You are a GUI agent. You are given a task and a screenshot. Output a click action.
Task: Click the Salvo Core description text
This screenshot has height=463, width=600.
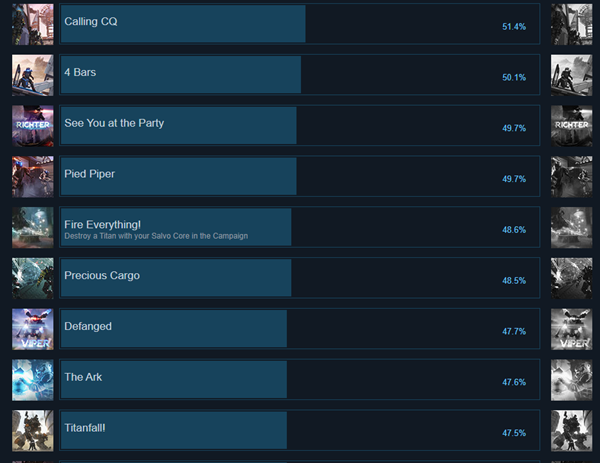(x=155, y=236)
